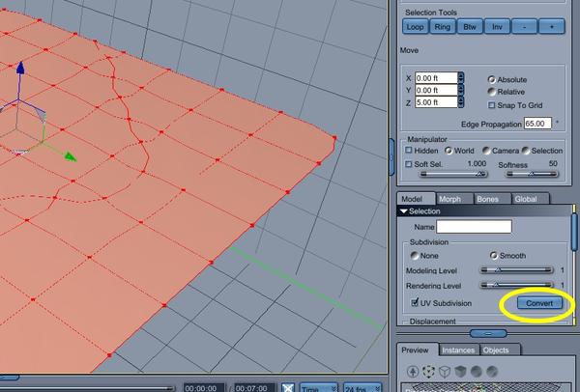Switch to the Objects tab
The image size is (580, 392).
click(500, 350)
